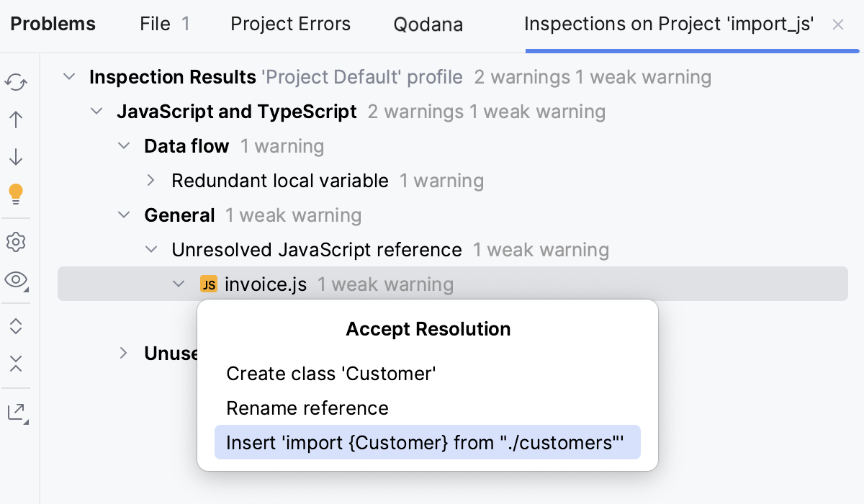
Task: Expand all nodes using the double-chevron icon
Action: pyautogui.click(x=15, y=325)
